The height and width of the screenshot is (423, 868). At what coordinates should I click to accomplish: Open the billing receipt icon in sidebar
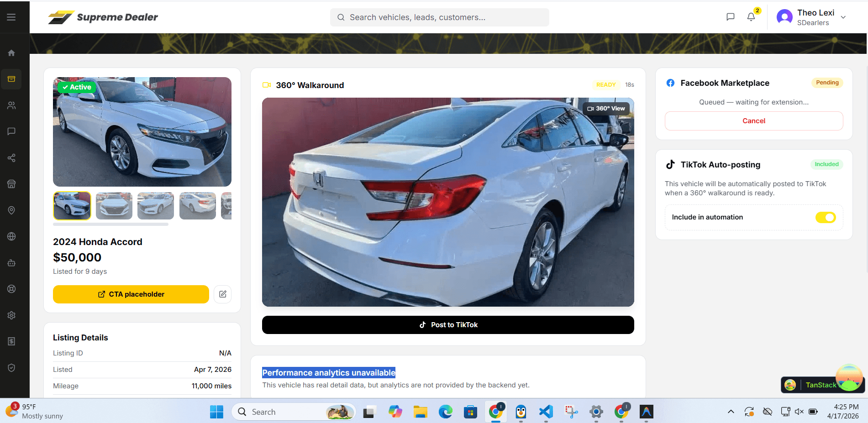11,341
